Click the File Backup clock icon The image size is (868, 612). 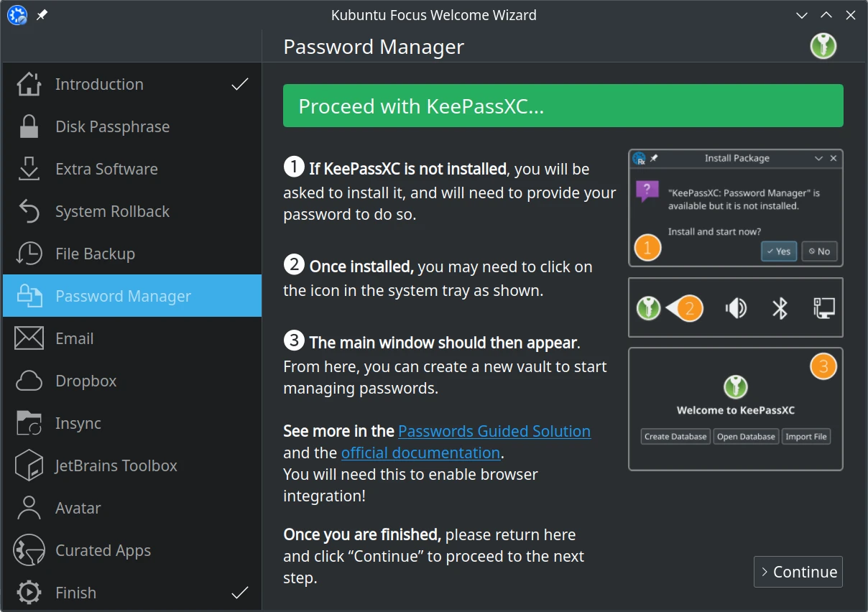tap(29, 254)
